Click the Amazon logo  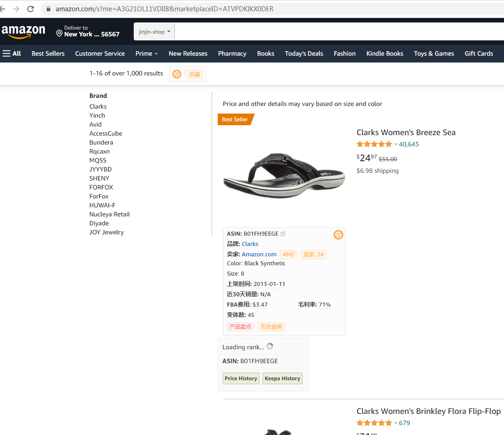[x=23, y=32]
